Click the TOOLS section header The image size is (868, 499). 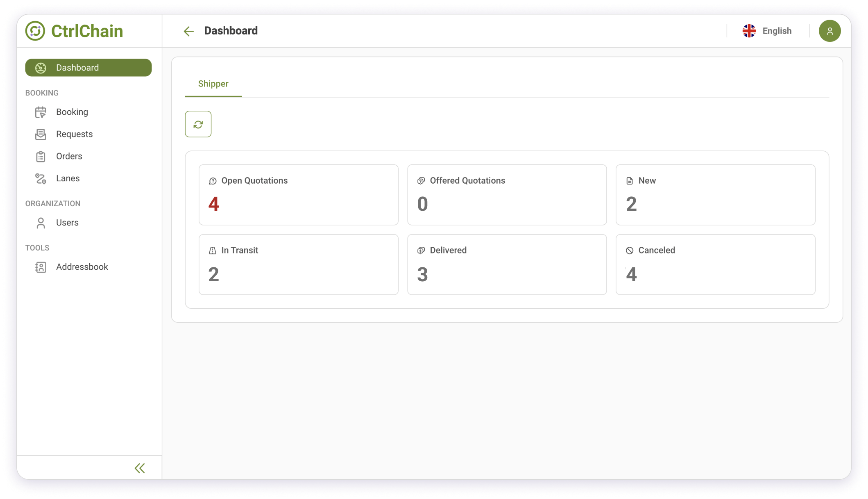[37, 248]
